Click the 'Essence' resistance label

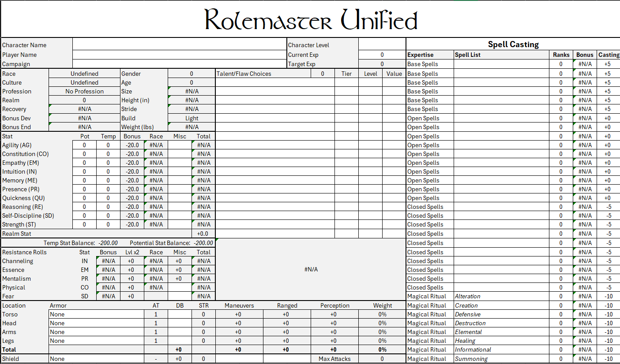13,270
